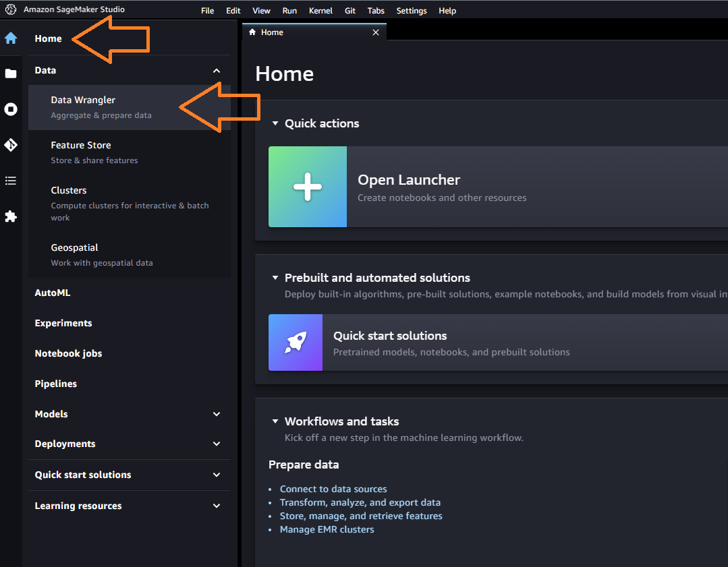Open Clusters in the Data section

tap(130, 203)
